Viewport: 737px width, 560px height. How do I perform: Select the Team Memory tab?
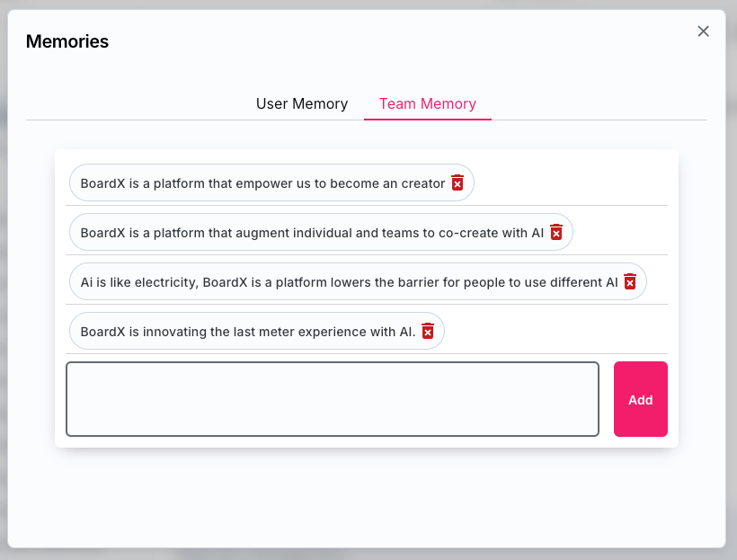428,103
